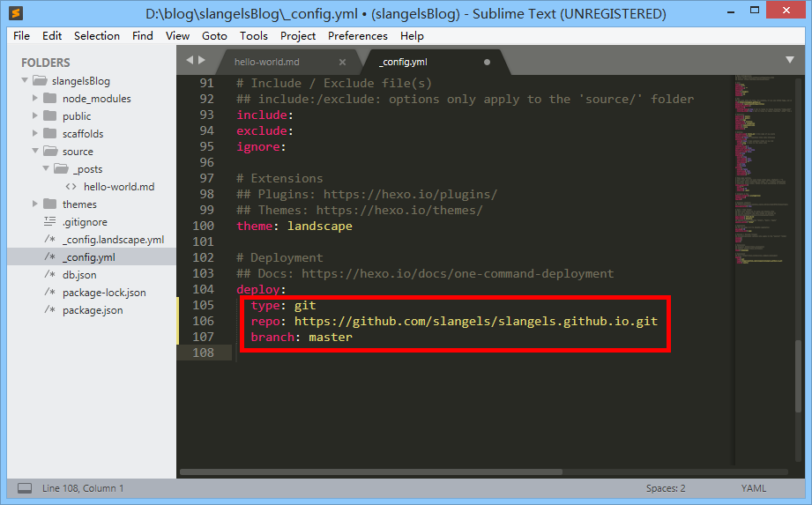
Task: Expand the node_modules folder
Action: coord(34,98)
